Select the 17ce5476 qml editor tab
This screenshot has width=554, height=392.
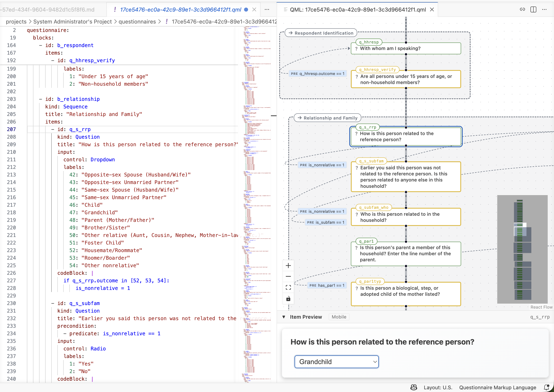tap(181, 9)
